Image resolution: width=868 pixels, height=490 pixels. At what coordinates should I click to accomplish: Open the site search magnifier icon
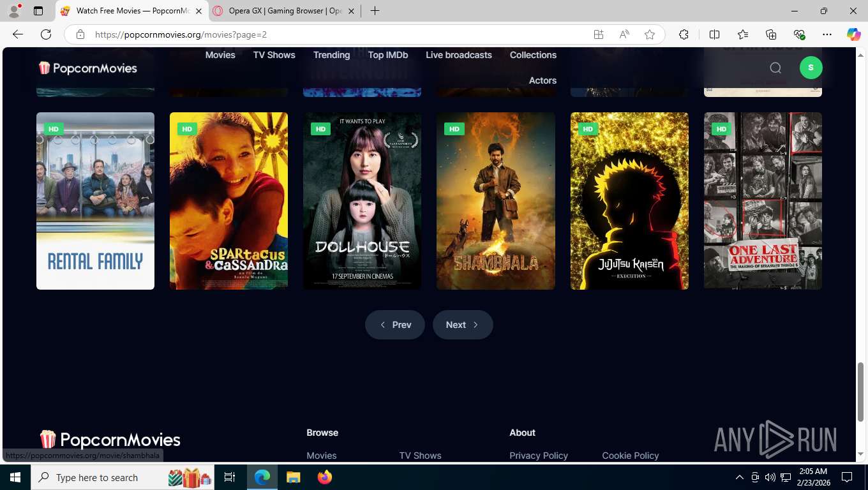tap(775, 68)
